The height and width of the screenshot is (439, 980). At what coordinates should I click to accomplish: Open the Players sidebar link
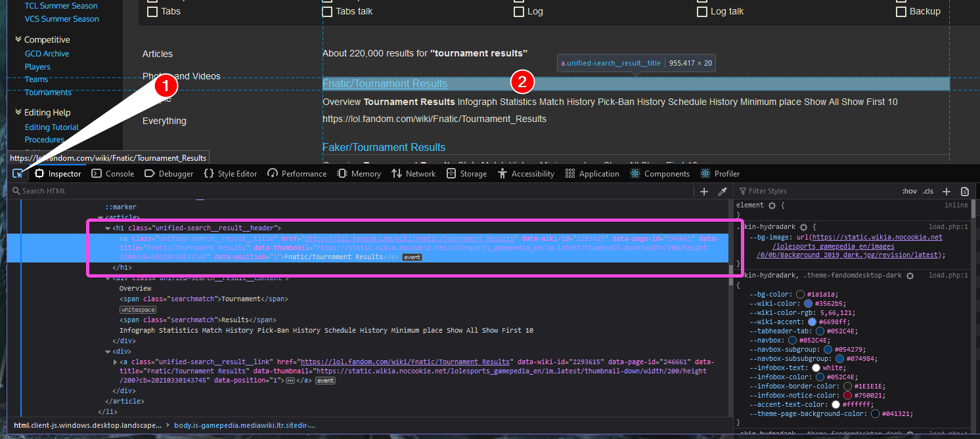[37, 67]
